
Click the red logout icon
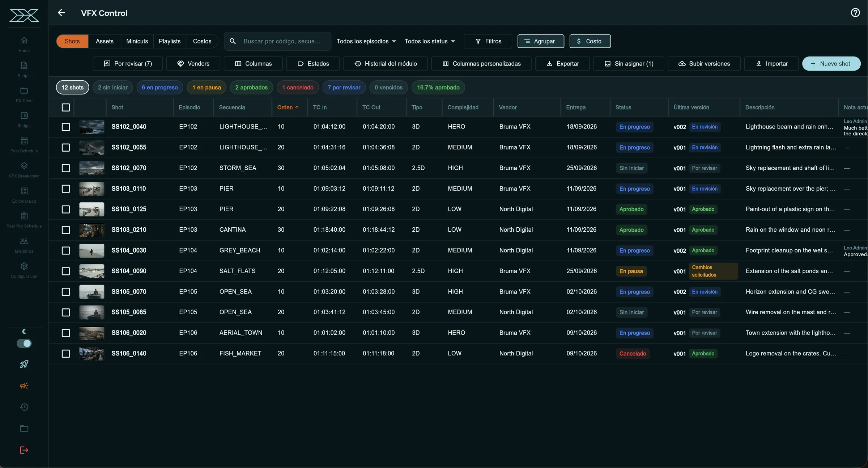[x=24, y=450]
